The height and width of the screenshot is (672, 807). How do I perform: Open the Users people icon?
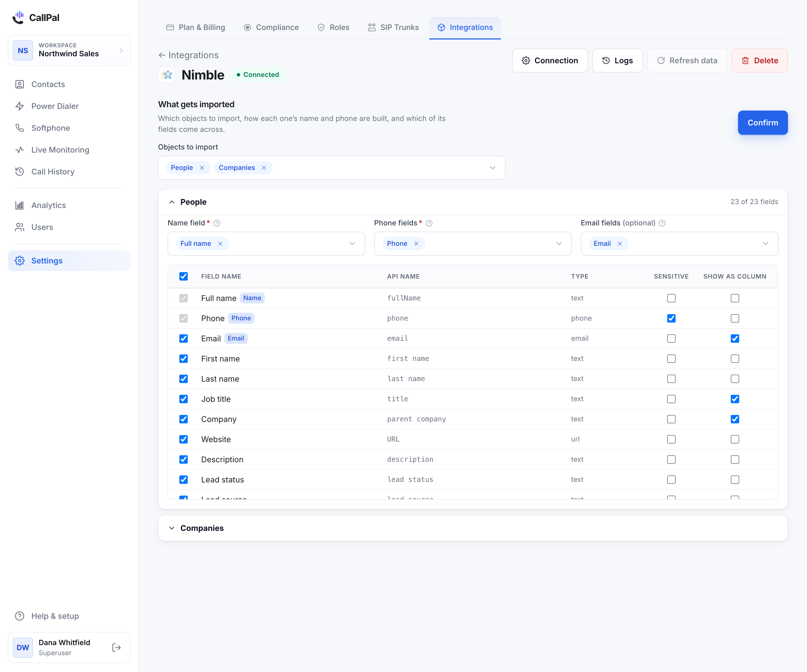click(20, 227)
